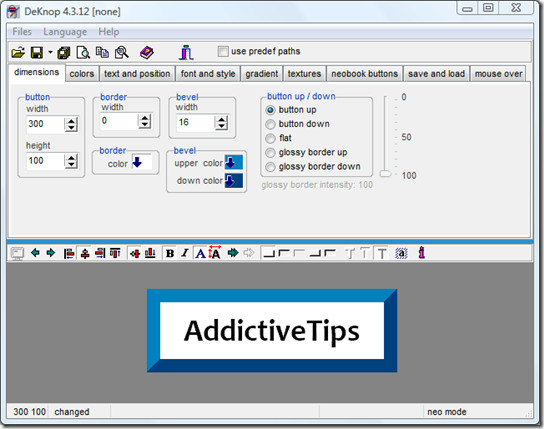Increase bevel width with up spinner arrow

coord(221,119)
